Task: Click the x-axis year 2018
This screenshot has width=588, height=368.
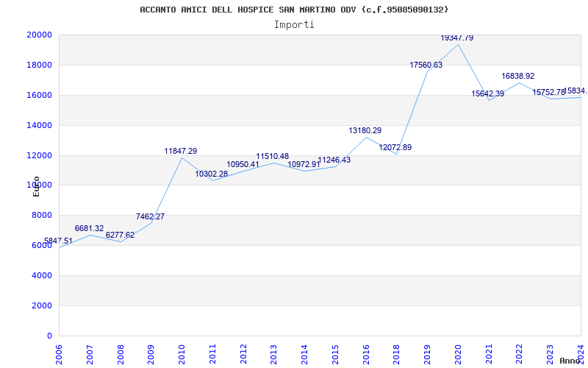Action: 397,354
